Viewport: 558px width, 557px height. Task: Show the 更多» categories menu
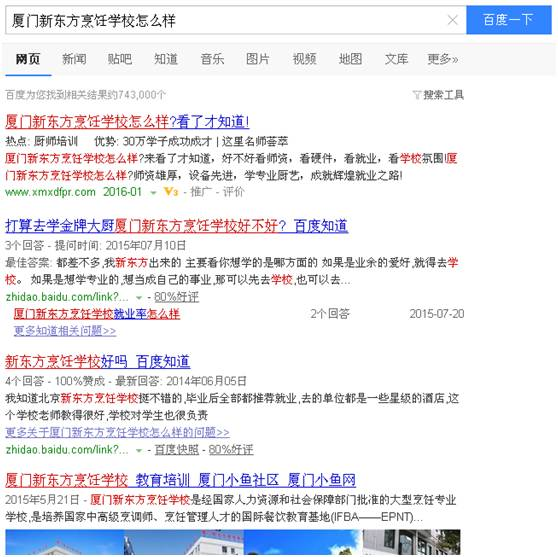coord(443,59)
